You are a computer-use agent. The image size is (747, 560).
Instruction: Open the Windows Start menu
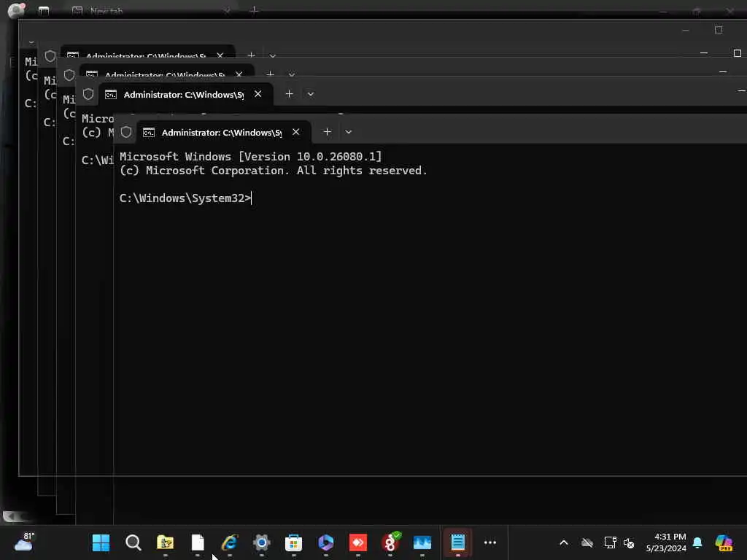click(x=101, y=542)
